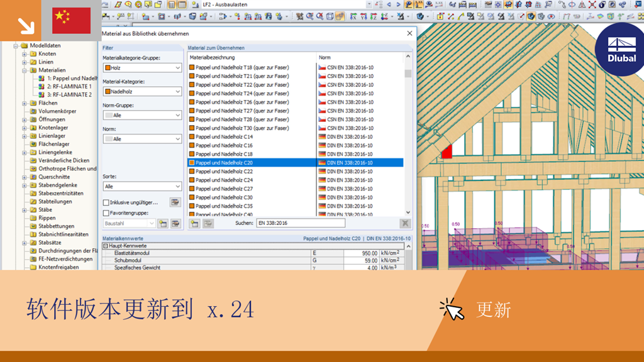Collapse the Modelldaten root node
644x362 pixels.
pyautogui.click(x=16, y=45)
